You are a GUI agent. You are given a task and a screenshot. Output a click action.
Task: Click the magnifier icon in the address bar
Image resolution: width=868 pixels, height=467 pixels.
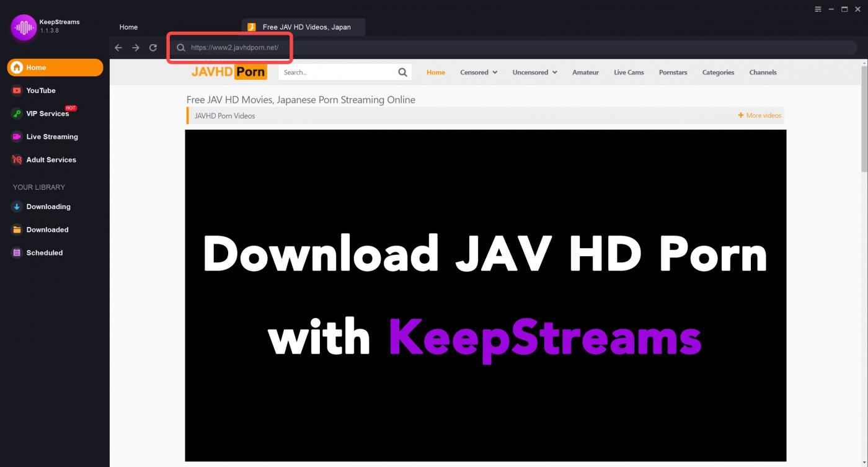coord(181,48)
